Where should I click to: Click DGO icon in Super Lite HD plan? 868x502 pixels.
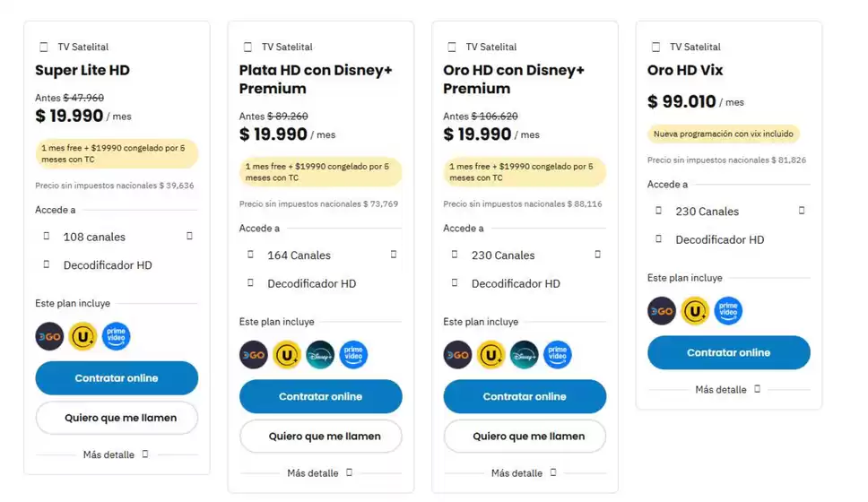(x=49, y=336)
